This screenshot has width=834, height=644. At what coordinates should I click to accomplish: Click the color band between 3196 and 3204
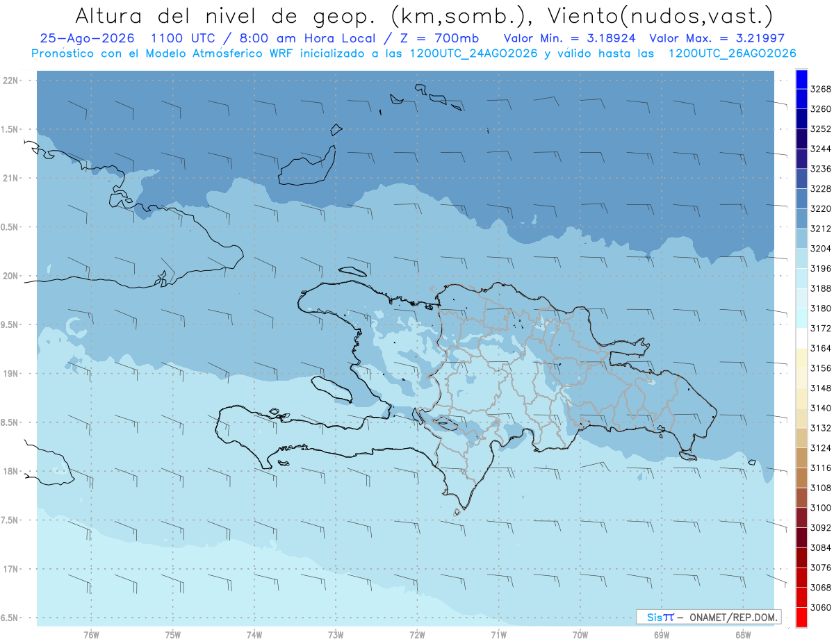801,258
